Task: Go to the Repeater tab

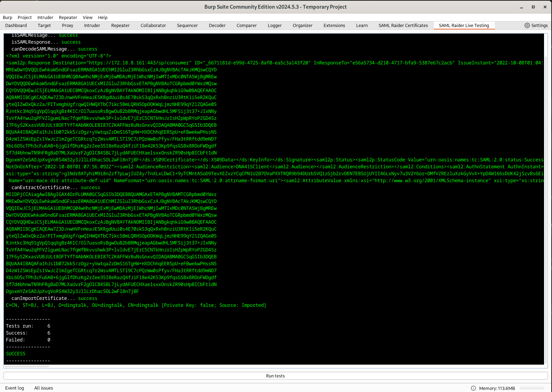Action: pyautogui.click(x=120, y=25)
